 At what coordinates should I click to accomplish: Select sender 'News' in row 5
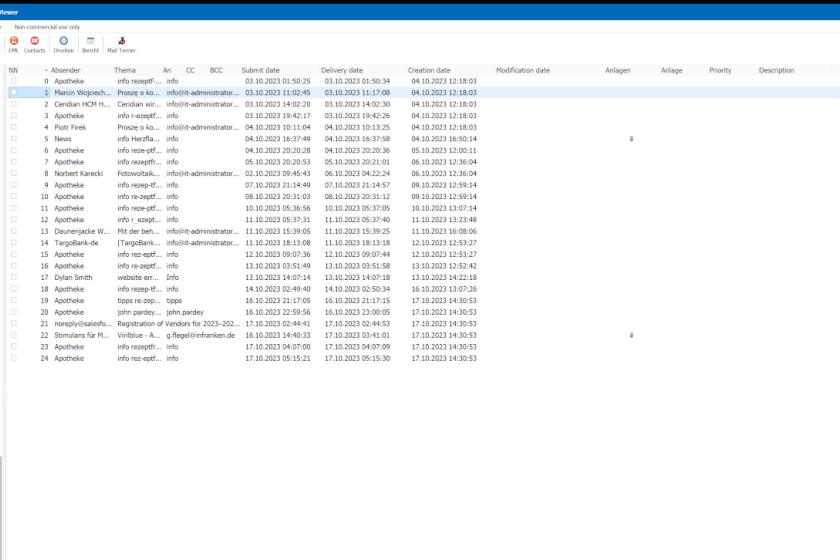click(63, 139)
